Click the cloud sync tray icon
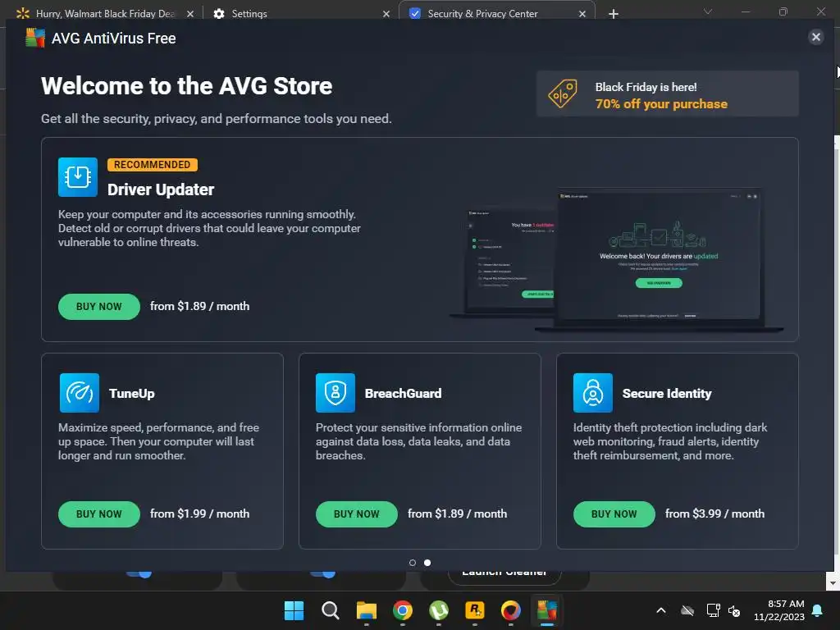The width and height of the screenshot is (840, 630). (687, 610)
